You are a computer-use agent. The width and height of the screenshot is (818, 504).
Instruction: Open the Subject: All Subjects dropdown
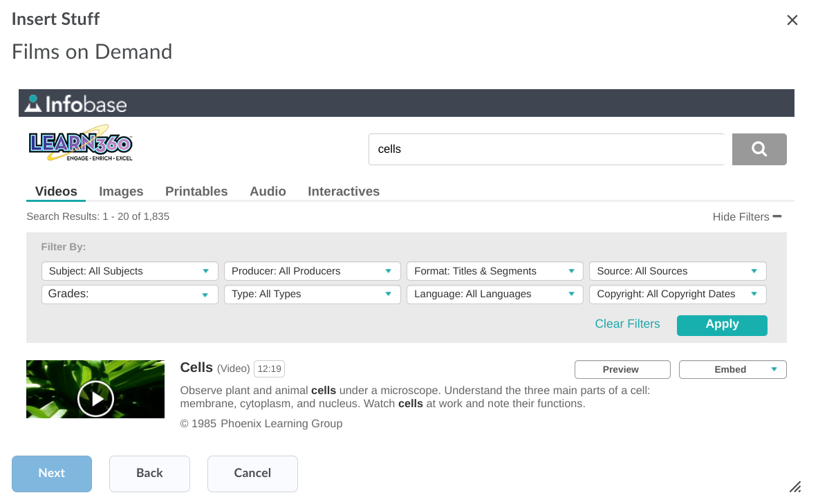click(x=129, y=271)
